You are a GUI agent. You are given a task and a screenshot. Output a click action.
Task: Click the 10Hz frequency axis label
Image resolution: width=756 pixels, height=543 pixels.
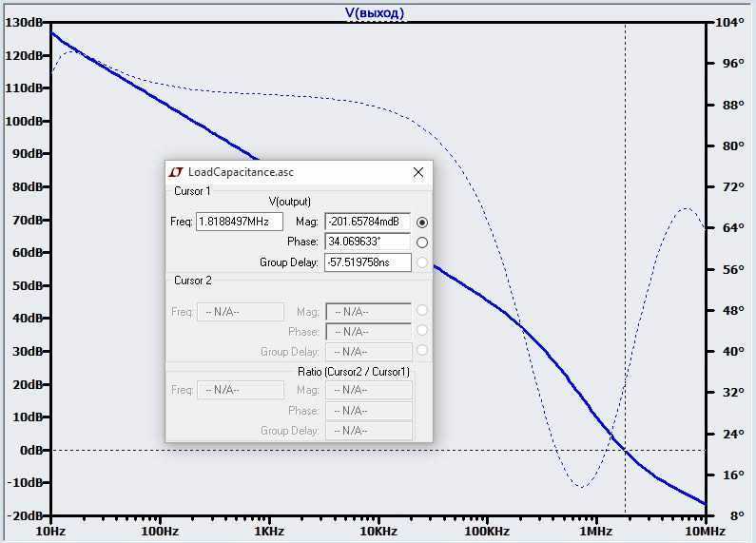point(50,532)
